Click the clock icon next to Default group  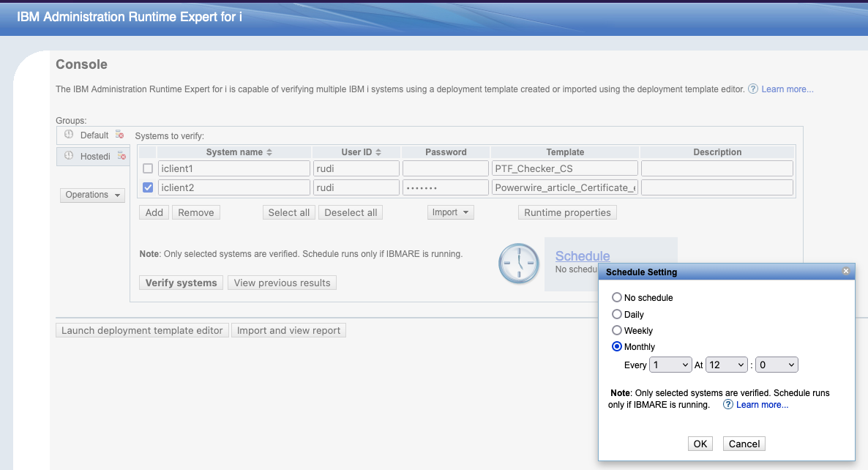(x=69, y=135)
